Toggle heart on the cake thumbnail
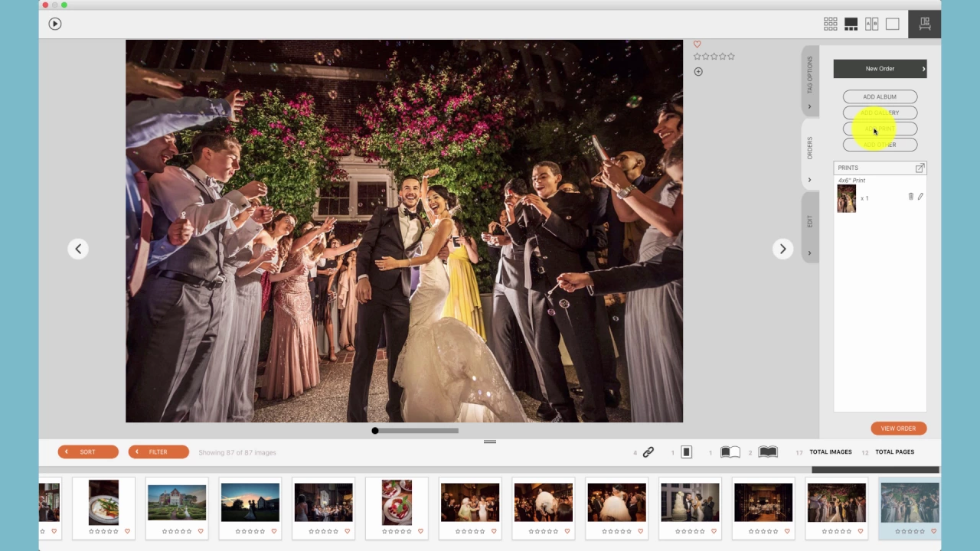Viewport: 980px width, 551px height. click(x=713, y=531)
